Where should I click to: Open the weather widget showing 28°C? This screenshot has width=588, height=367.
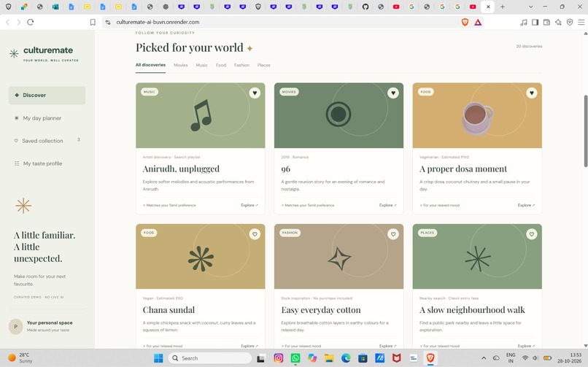click(20, 358)
